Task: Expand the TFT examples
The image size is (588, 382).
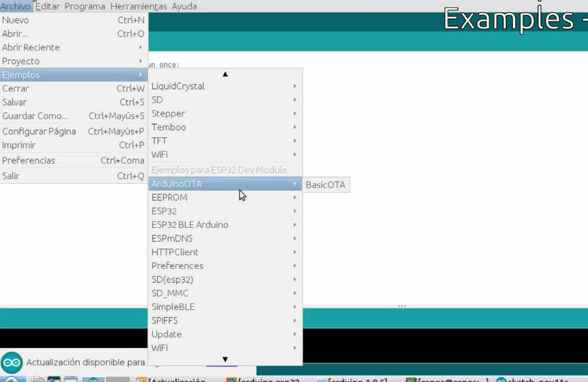Action: (225, 141)
